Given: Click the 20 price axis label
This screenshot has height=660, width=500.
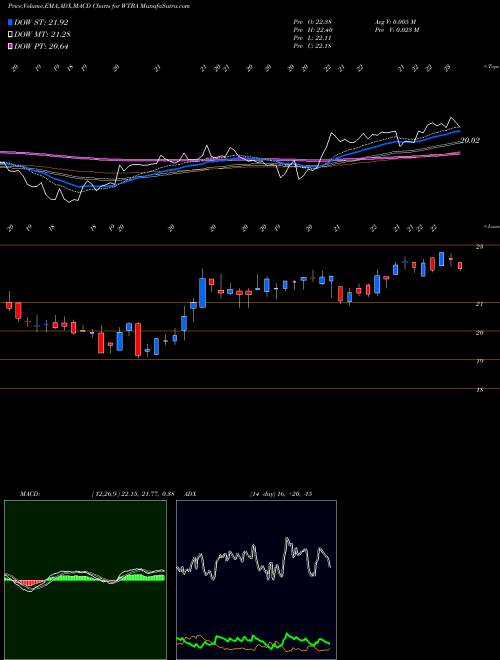Looking at the screenshot, I should click(x=479, y=333).
